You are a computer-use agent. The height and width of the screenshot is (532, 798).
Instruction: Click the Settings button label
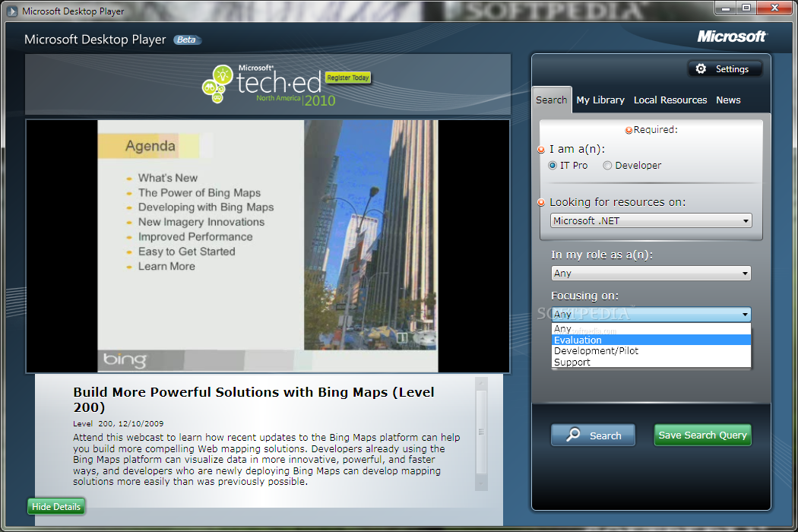coord(732,68)
